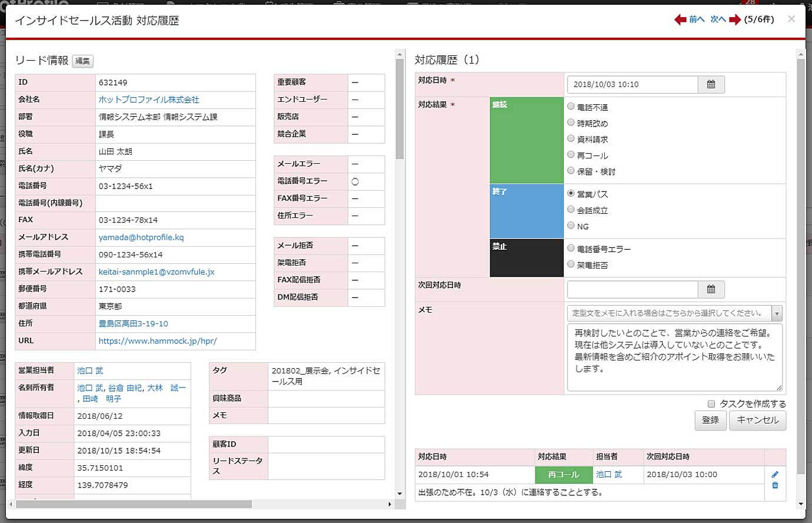Click 田崎 明子 link in 名刺所有者
The image size is (812, 523).
[x=102, y=399]
